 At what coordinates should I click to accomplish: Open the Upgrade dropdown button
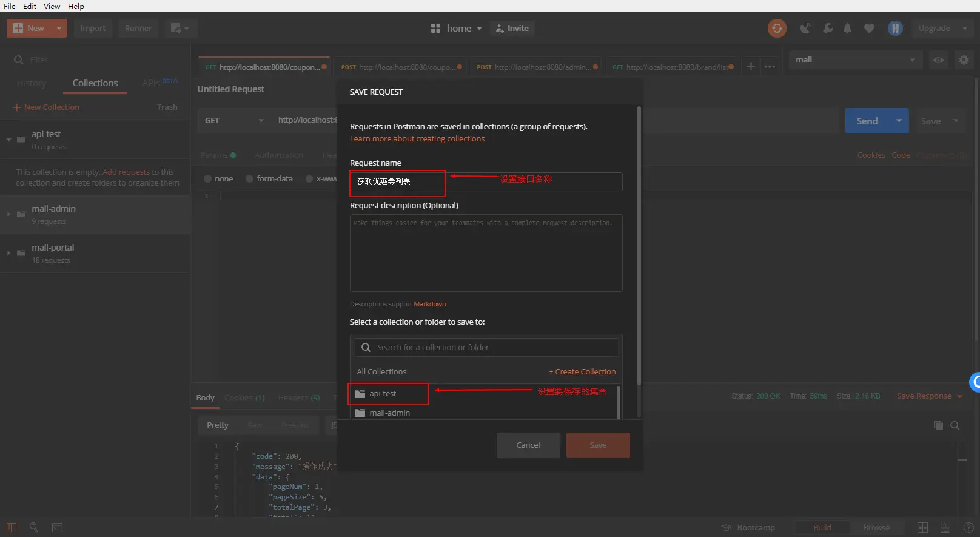click(942, 28)
